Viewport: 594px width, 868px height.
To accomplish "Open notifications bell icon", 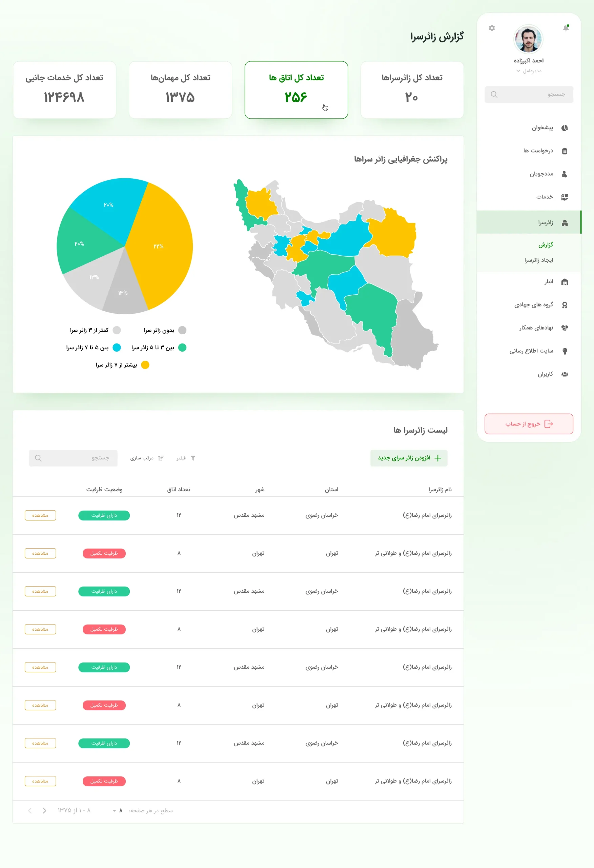I will pyautogui.click(x=566, y=28).
